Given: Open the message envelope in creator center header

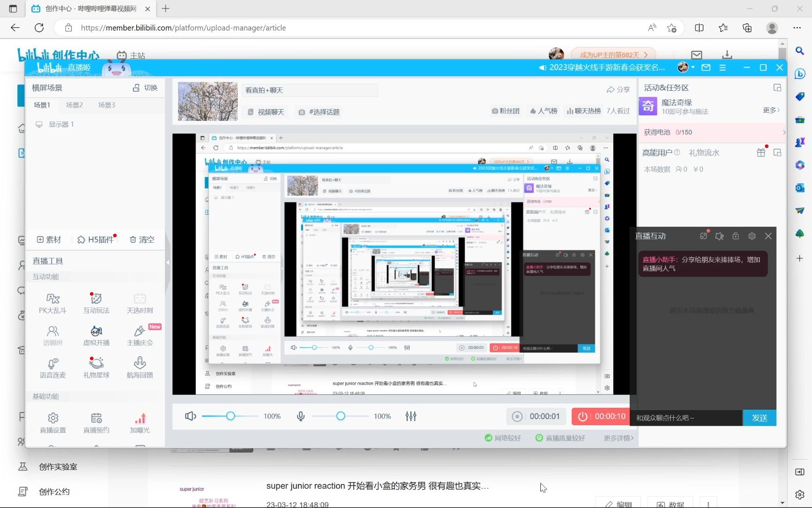Looking at the screenshot, I should [x=697, y=55].
